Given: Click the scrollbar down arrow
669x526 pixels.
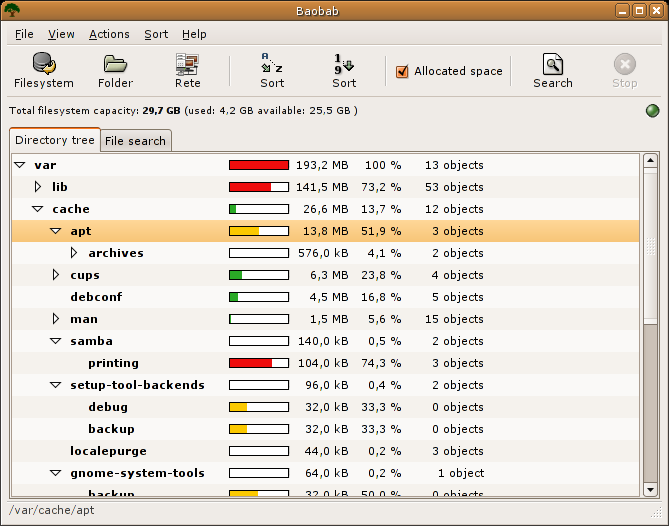Looking at the screenshot, I should (x=650, y=489).
